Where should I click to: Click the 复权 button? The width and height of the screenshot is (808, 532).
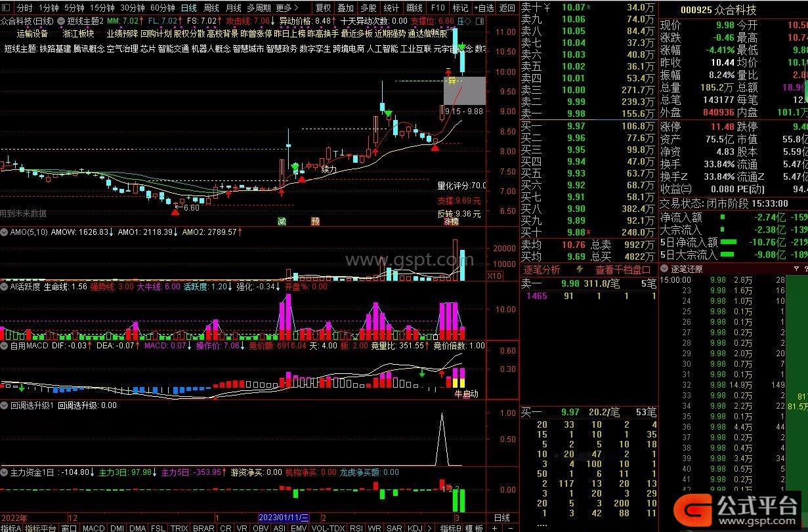point(323,8)
